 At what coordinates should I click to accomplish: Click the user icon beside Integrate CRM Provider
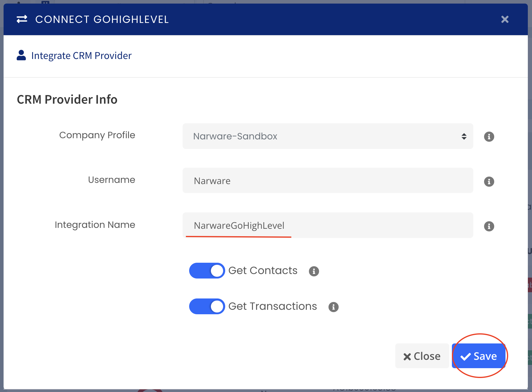pyautogui.click(x=21, y=55)
